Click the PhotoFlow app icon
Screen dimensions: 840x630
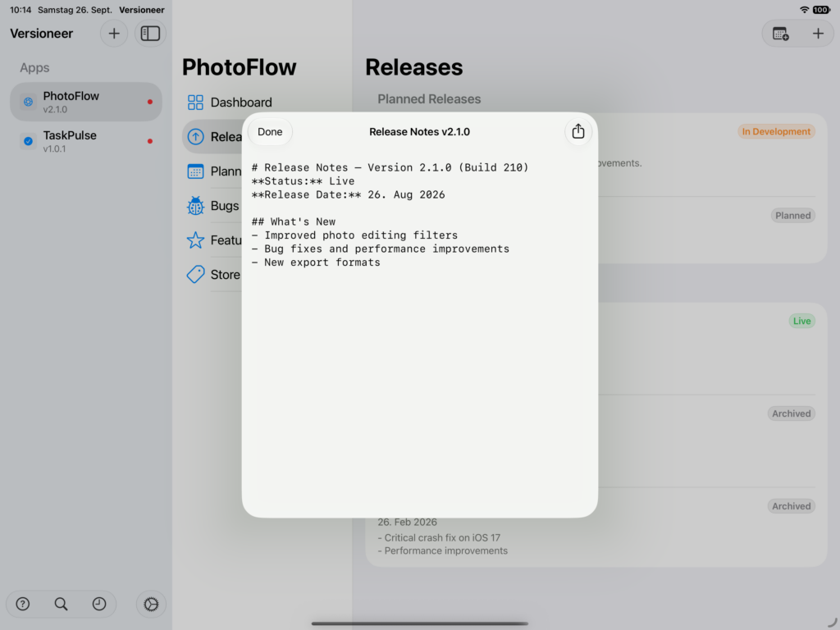pyautogui.click(x=29, y=102)
